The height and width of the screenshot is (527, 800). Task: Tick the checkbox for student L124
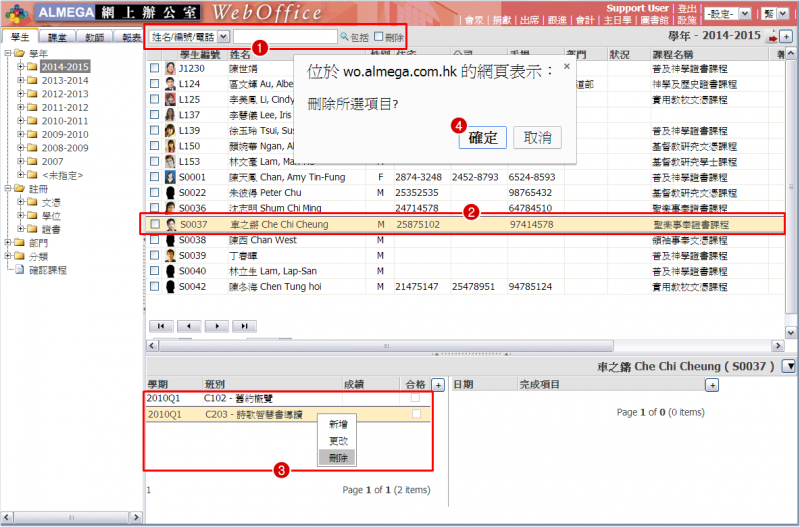click(155, 83)
